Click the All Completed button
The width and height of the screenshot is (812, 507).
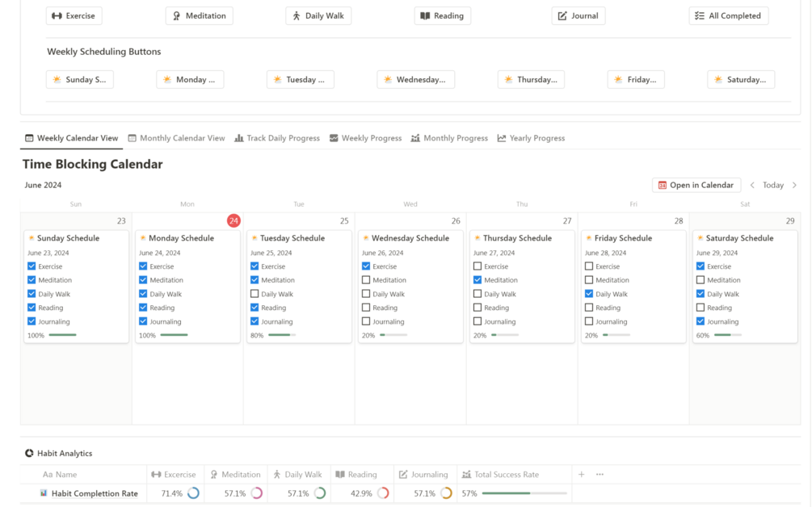729,16
